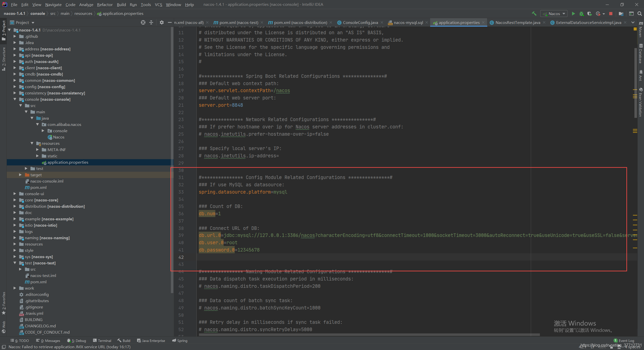
Task: Place cursor on db.password.0 line
Action: point(229,250)
